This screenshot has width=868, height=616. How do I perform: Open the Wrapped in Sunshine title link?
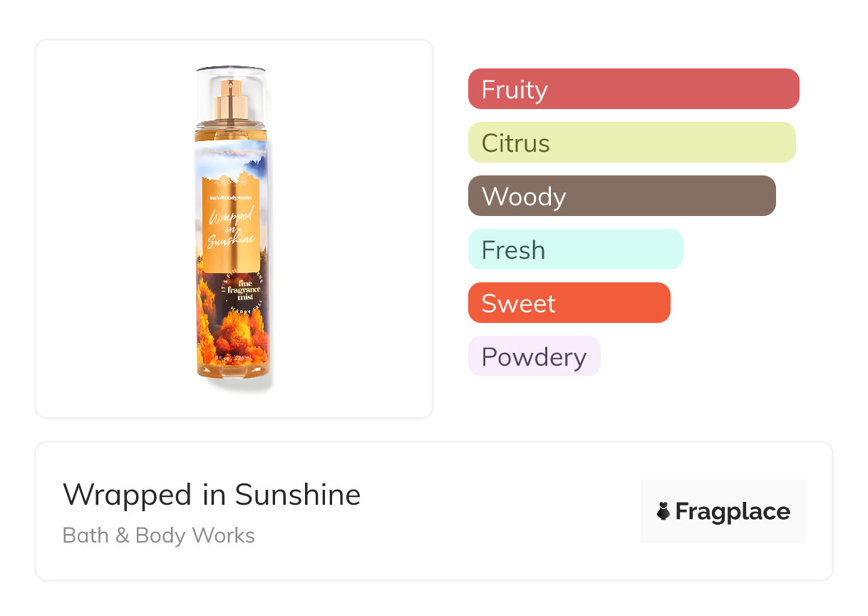click(212, 495)
